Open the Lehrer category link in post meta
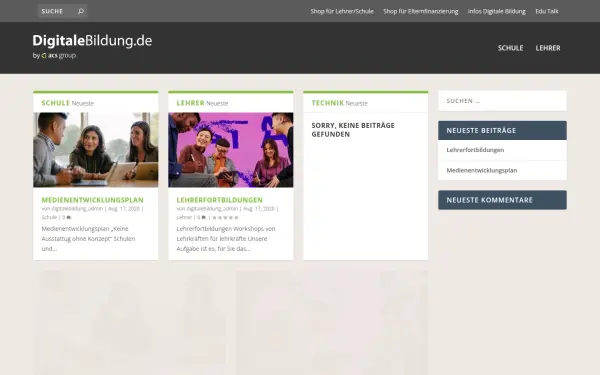 tap(184, 217)
